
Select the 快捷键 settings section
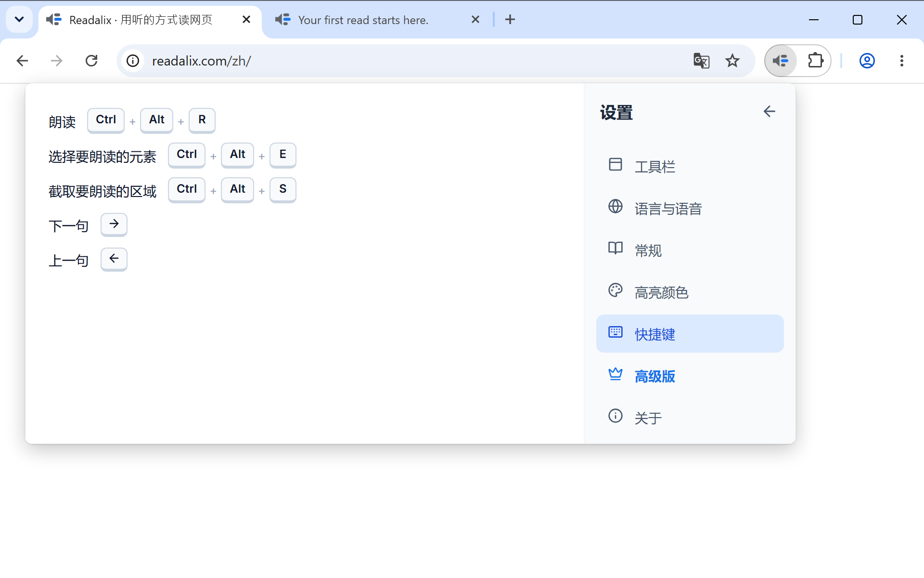pos(690,334)
